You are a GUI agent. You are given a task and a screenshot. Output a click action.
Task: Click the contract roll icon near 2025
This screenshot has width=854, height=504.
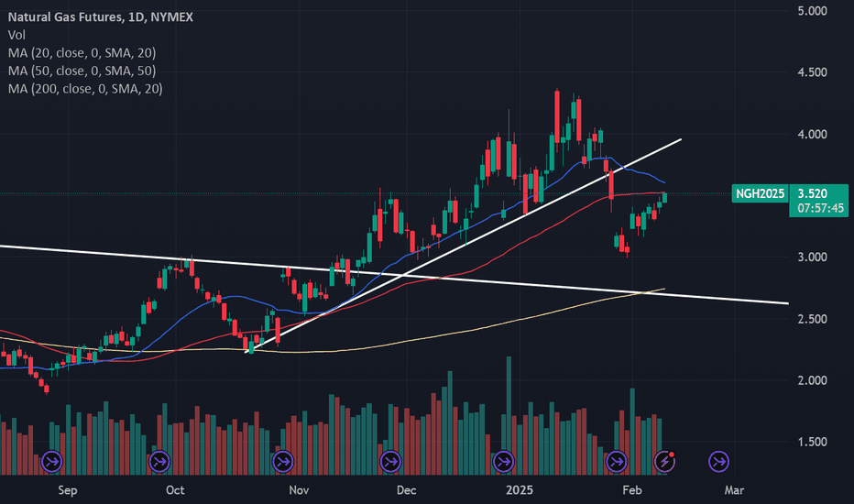coord(503,462)
